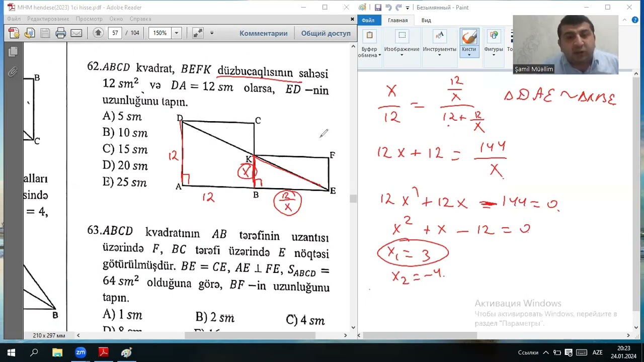Click the Şamil Müəllim video thumbnail
The height and width of the screenshot is (362, 644).
(566, 45)
